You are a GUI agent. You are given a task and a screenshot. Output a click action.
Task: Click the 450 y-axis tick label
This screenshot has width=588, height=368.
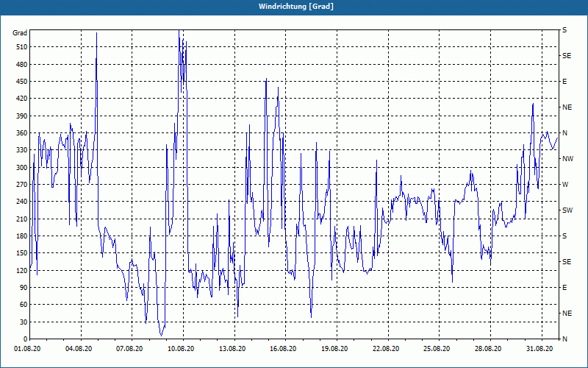[x=22, y=82]
